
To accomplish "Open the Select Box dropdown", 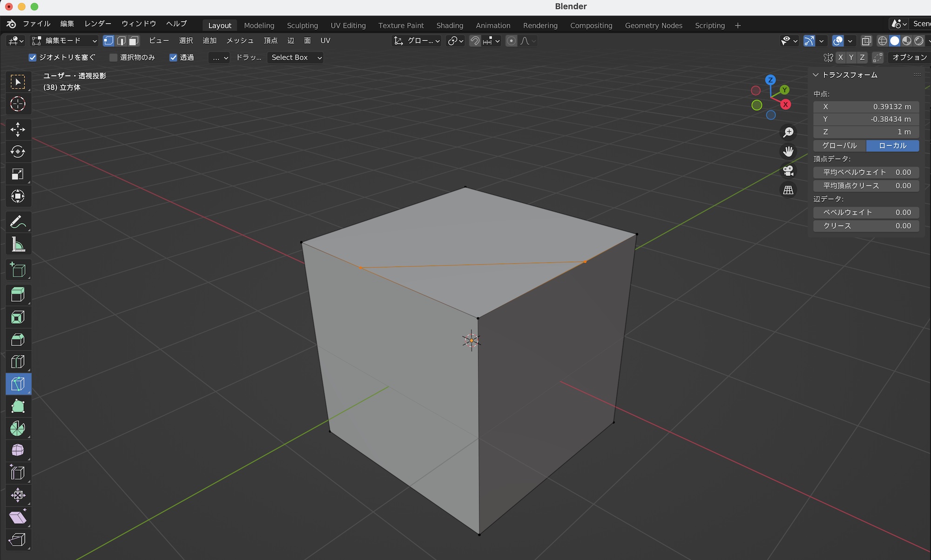I will (x=297, y=58).
